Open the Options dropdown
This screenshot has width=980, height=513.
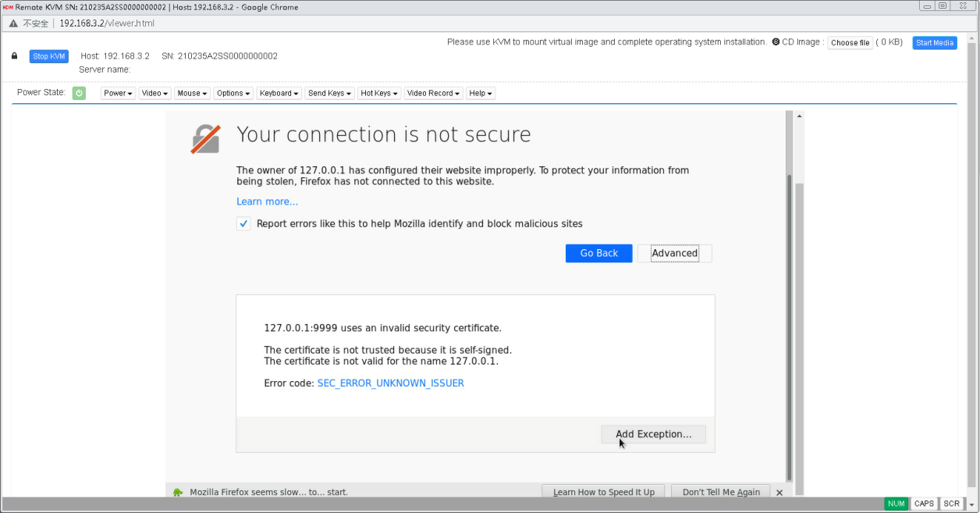(x=233, y=93)
